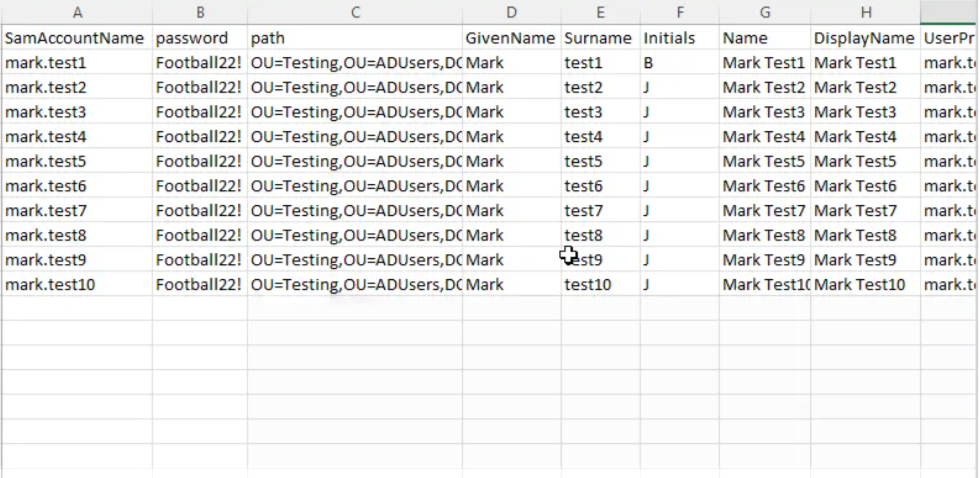Select column B header
Viewport: 980px width, 478px height.
click(200, 12)
